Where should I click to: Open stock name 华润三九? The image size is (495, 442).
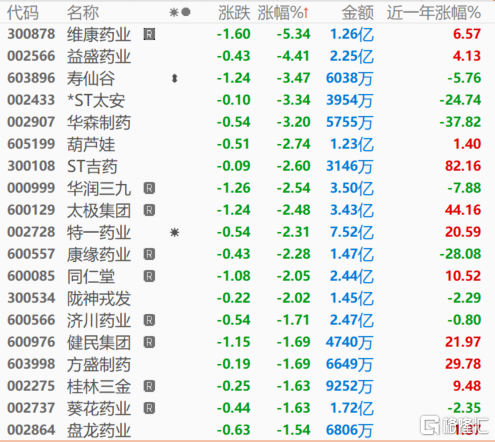[99, 188]
